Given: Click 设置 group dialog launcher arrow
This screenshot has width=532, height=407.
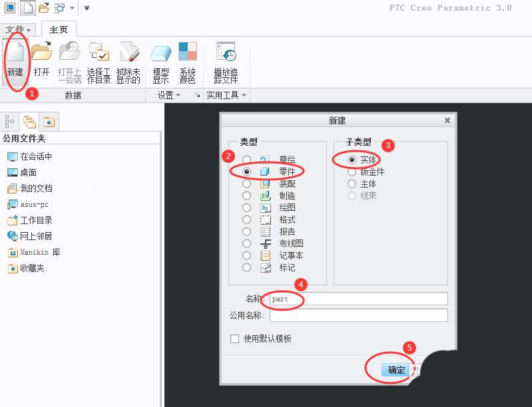Looking at the screenshot, I should [198, 96].
